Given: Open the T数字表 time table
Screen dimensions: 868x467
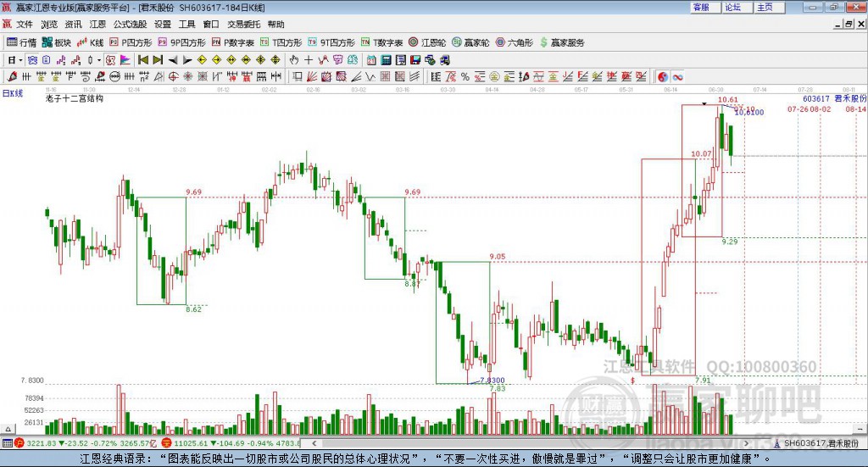Looking at the screenshot, I should [x=382, y=42].
